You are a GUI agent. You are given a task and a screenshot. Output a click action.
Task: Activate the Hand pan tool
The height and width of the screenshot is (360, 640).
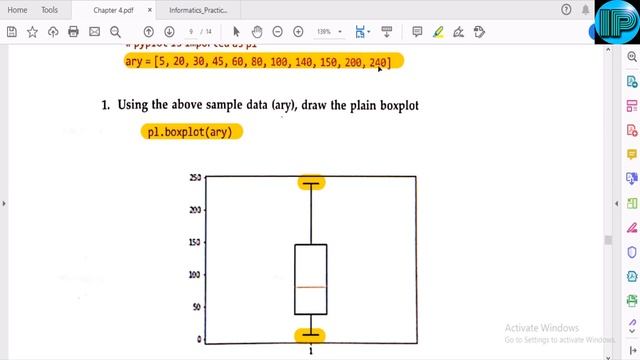257,32
